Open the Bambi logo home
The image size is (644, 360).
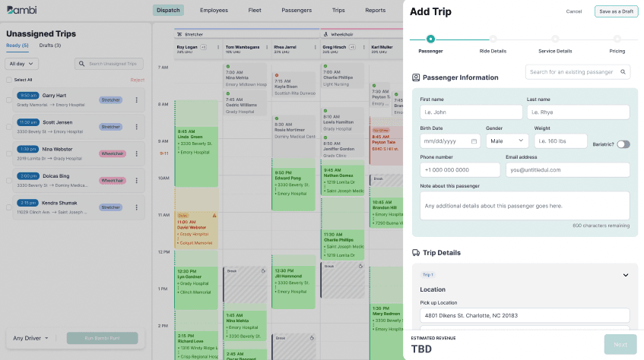tap(22, 10)
